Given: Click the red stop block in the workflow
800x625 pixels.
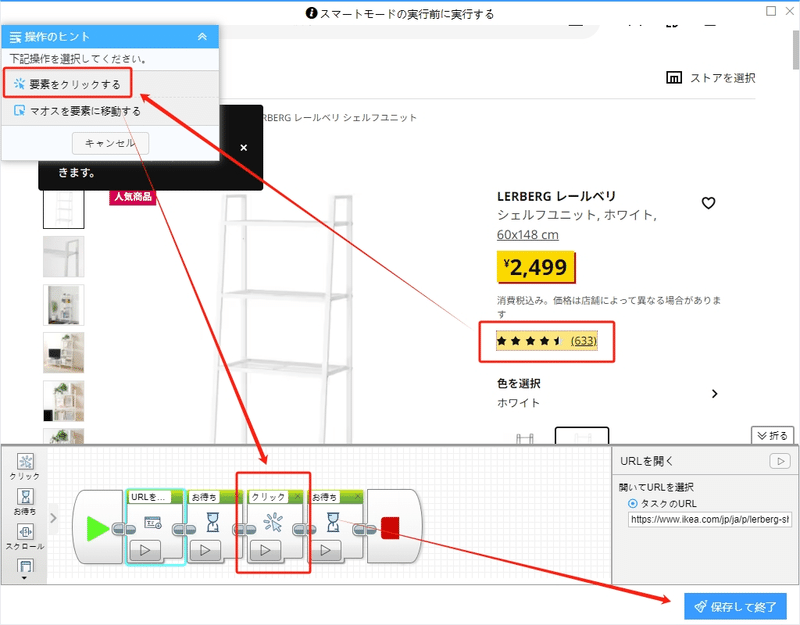Looking at the screenshot, I should point(390,528).
